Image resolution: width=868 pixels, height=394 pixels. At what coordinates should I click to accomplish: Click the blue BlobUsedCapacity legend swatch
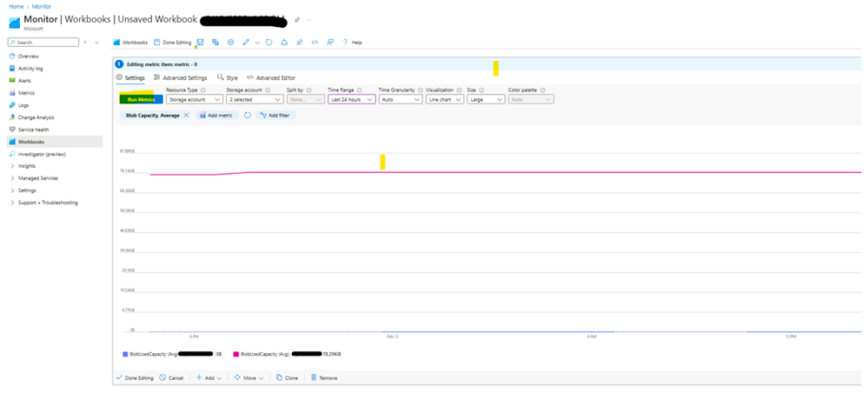click(125, 353)
